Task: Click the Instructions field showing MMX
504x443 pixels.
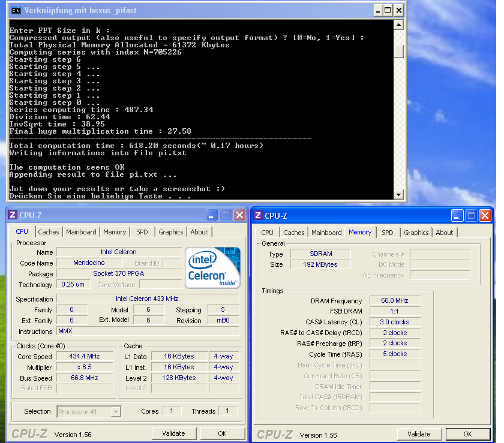Action: pyautogui.click(x=148, y=332)
